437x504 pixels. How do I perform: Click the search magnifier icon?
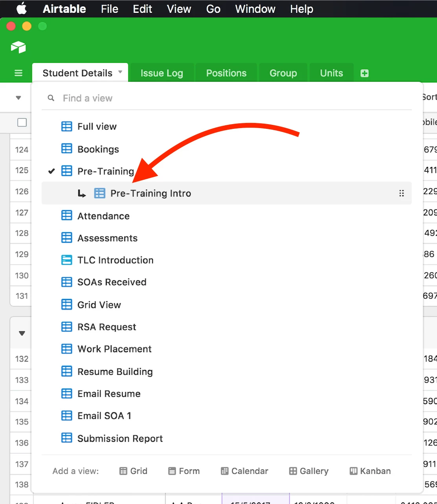[51, 98]
